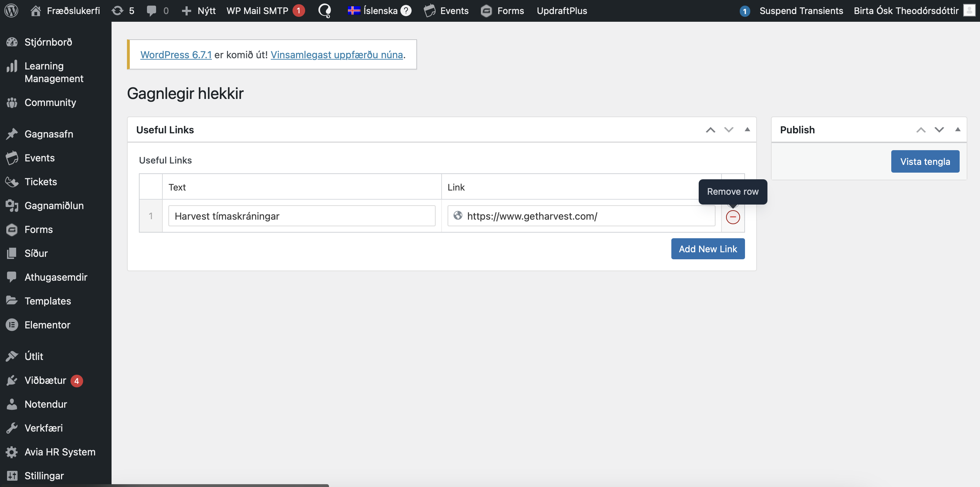Open Viðbætur plugins menu item
This screenshot has height=487, width=980.
pos(45,380)
